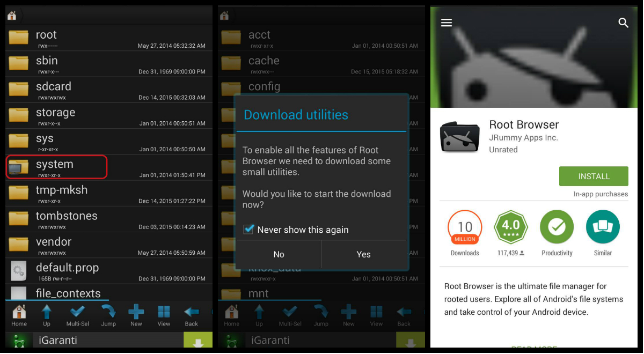Screen dimensions: 644x354
Task: Open the system folder
Action: coord(109,167)
